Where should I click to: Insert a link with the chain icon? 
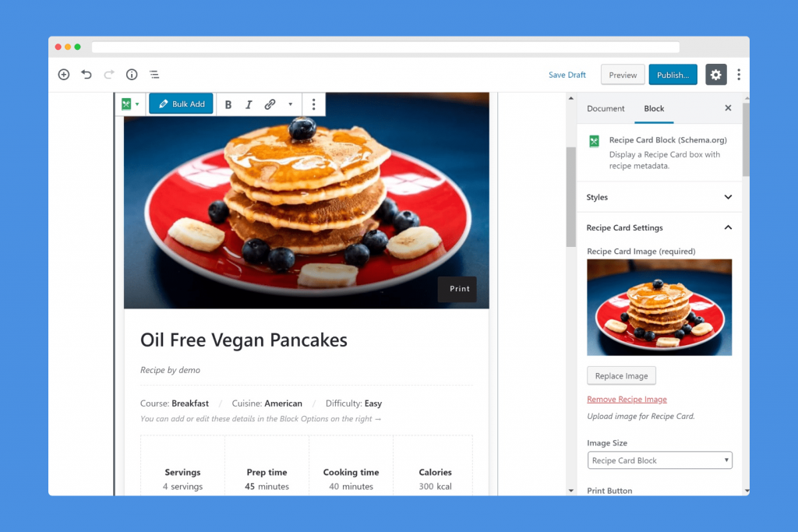click(x=270, y=104)
